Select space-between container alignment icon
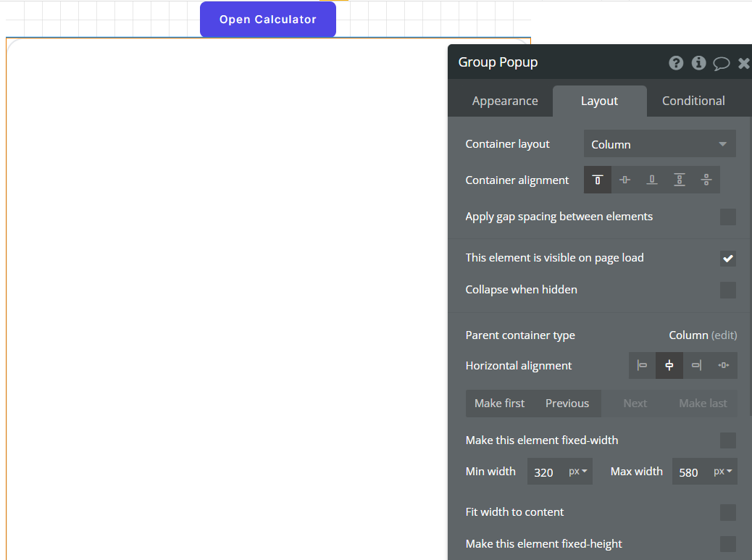Screen dimensions: 752x560 coord(680,180)
